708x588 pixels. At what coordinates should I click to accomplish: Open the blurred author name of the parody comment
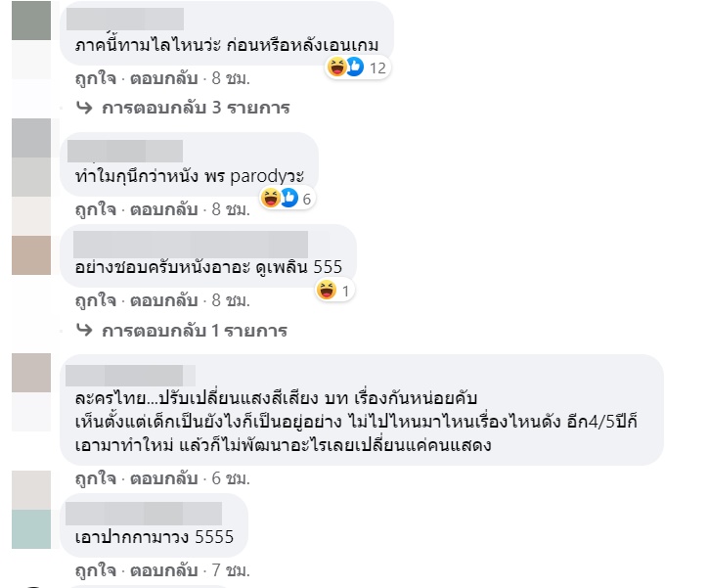(x=125, y=151)
